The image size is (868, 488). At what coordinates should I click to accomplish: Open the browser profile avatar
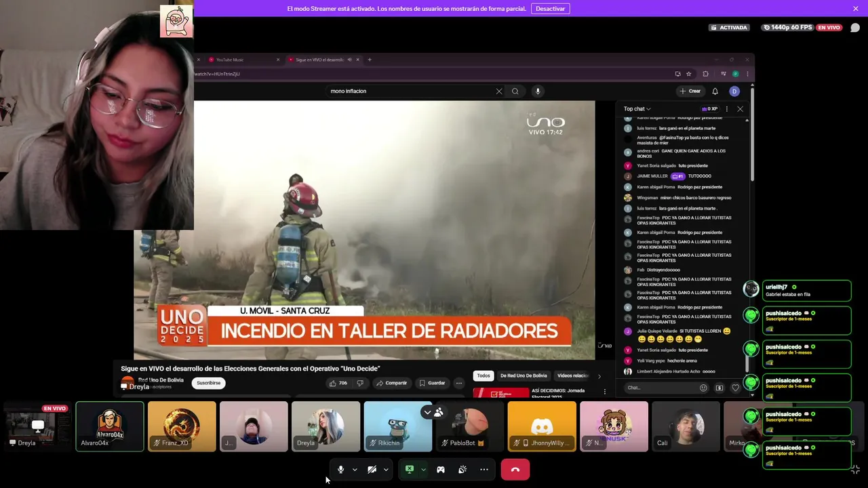coord(736,74)
